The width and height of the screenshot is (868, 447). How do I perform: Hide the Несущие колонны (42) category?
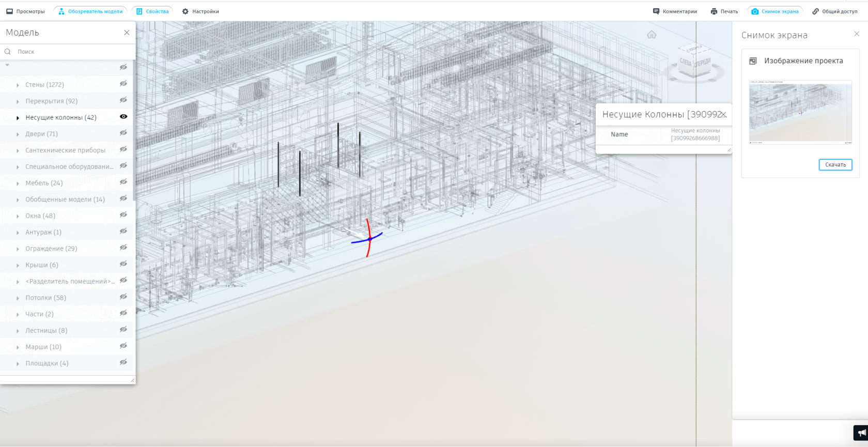pos(123,117)
